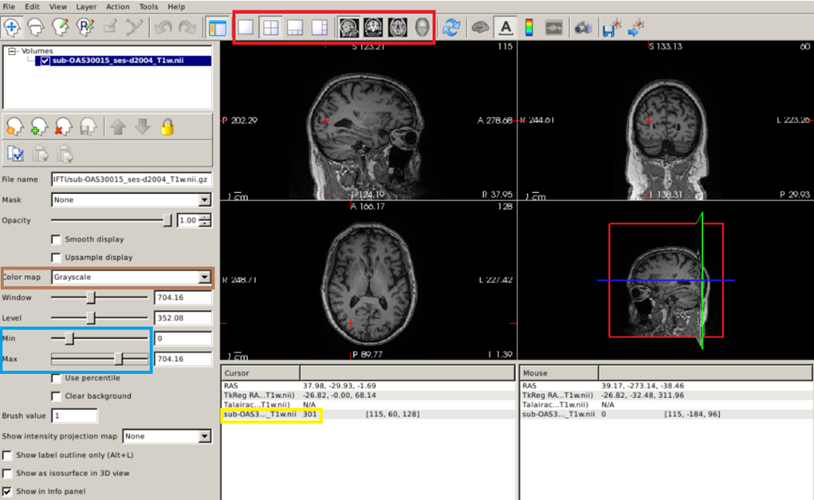Switch to 1x1 single view layout
The height and width of the screenshot is (500, 814).
point(246,28)
